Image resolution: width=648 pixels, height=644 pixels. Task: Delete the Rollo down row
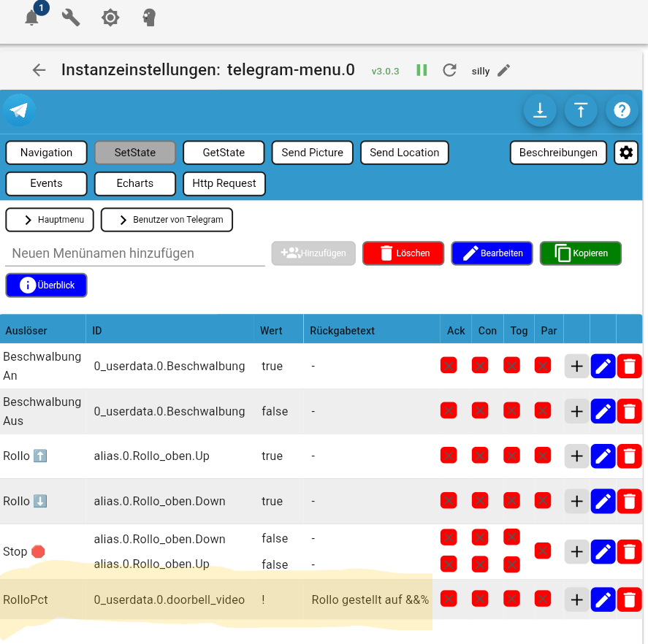click(629, 501)
